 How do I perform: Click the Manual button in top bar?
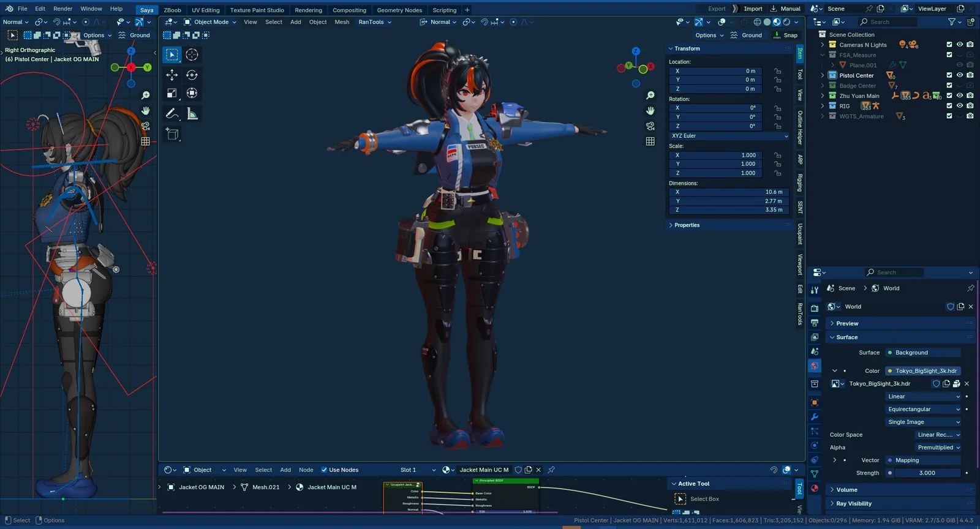click(x=785, y=9)
